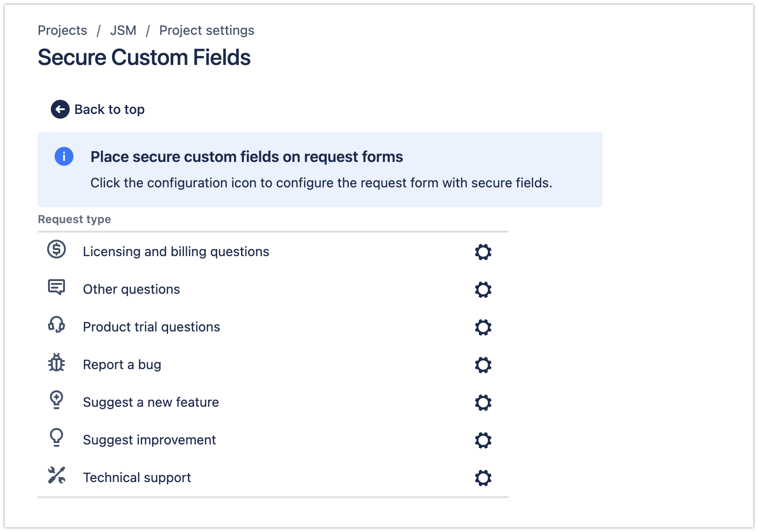Click the Report a bug beetle icon

(56, 364)
